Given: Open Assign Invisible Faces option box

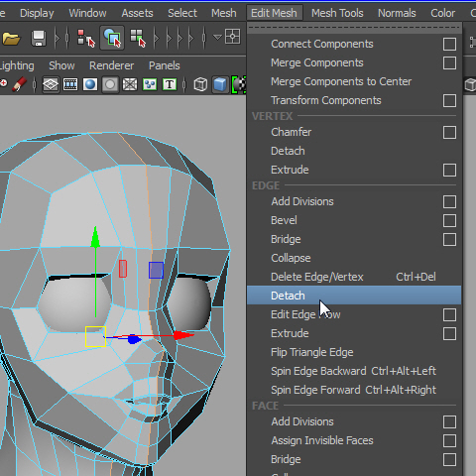Looking at the screenshot, I should click(x=449, y=440).
